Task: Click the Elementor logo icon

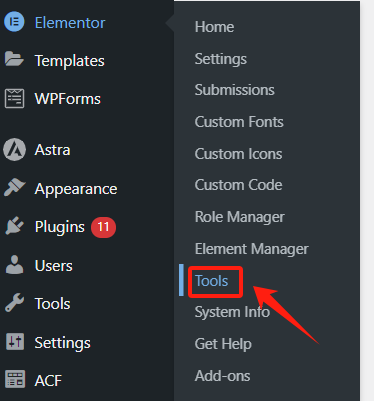Action: click(x=14, y=22)
